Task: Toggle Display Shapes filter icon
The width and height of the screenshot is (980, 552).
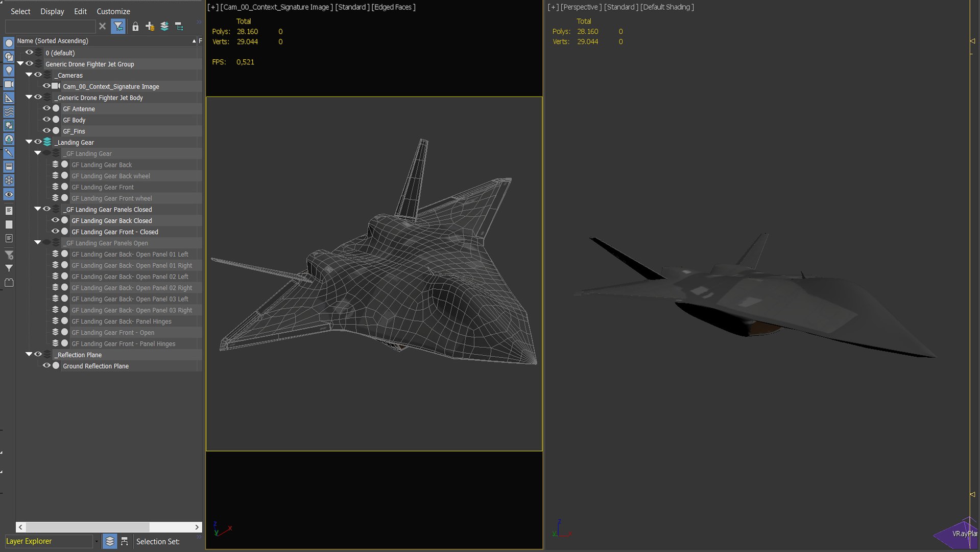Action: tap(9, 57)
